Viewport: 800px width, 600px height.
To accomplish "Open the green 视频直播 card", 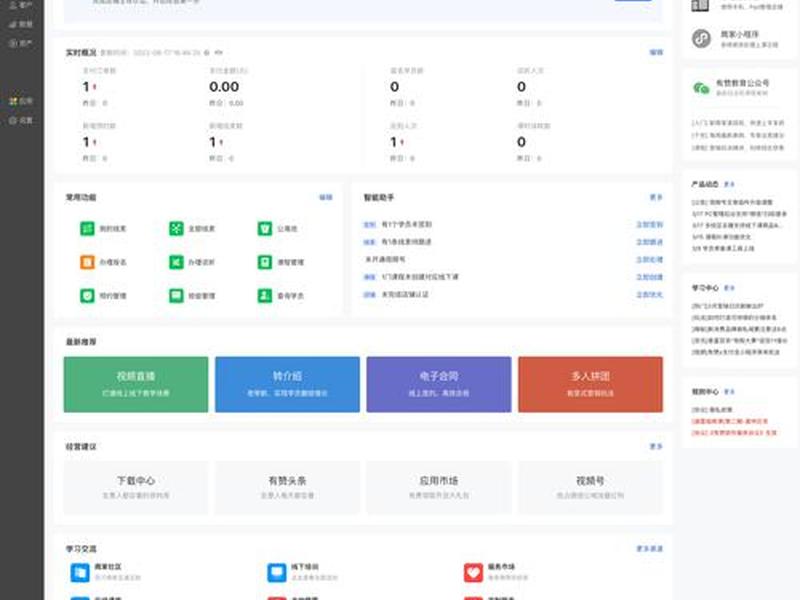I will 136,384.
